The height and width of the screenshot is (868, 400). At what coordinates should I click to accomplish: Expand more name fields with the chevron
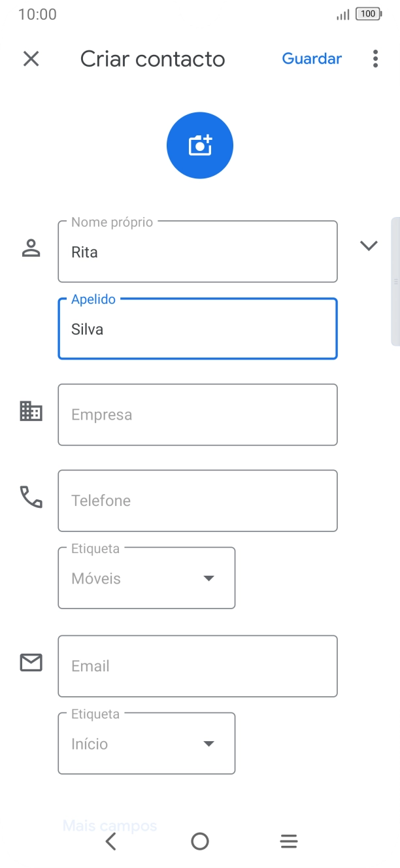[369, 246]
